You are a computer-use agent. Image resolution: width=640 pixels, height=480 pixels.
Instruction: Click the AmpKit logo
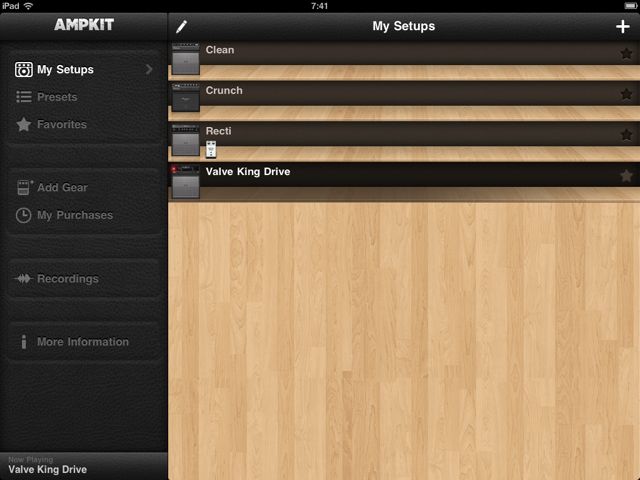[x=84, y=25]
